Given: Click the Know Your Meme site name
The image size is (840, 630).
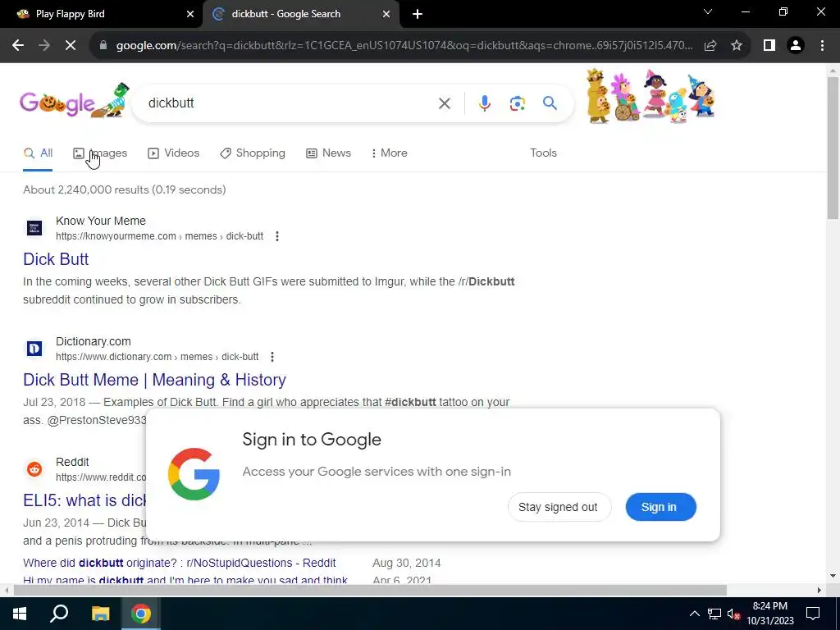Looking at the screenshot, I should pyautogui.click(x=101, y=221).
